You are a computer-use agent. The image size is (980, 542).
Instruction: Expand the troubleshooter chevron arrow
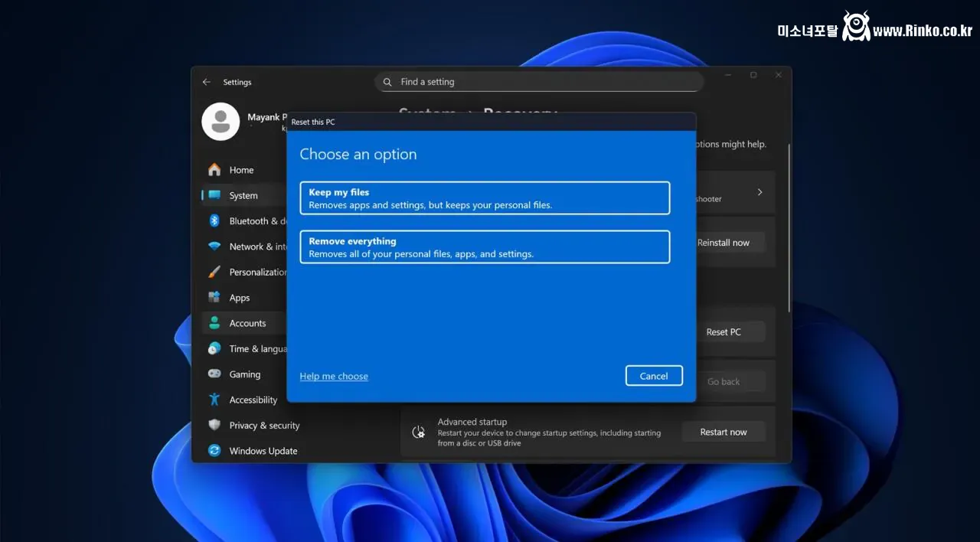759,192
